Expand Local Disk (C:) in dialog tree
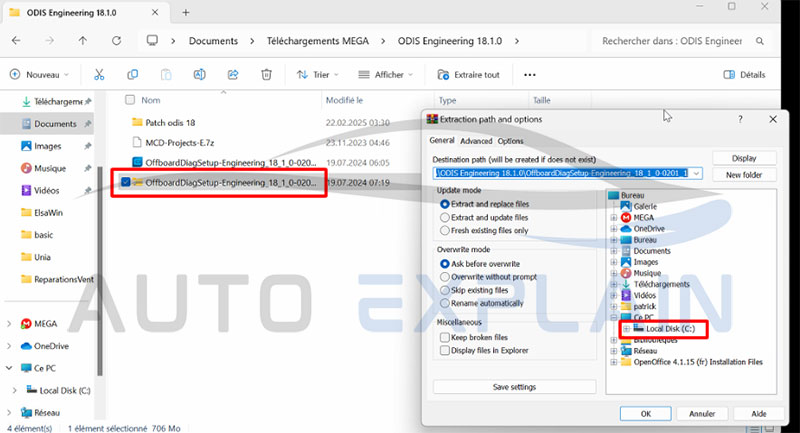 (x=627, y=329)
